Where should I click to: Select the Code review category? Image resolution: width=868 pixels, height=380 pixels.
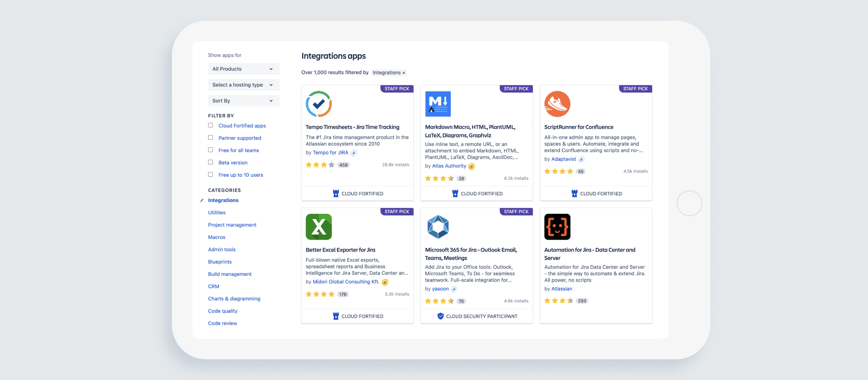point(223,323)
